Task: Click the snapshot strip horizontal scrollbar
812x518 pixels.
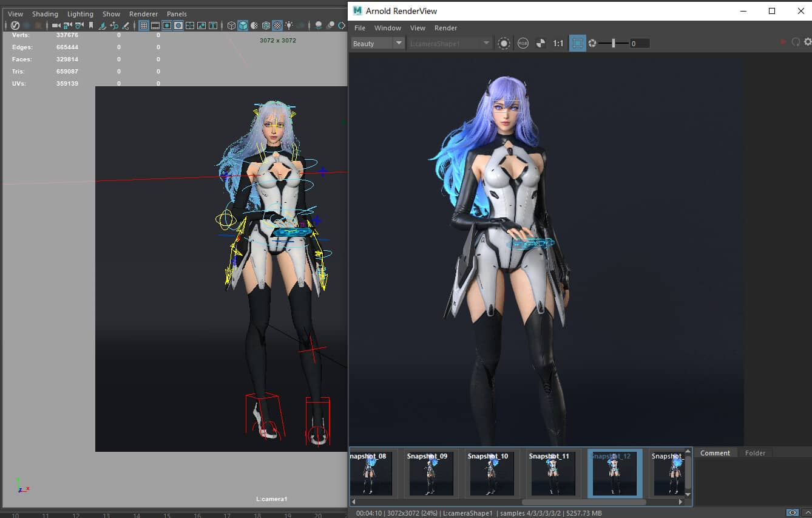Action: (583, 502)
